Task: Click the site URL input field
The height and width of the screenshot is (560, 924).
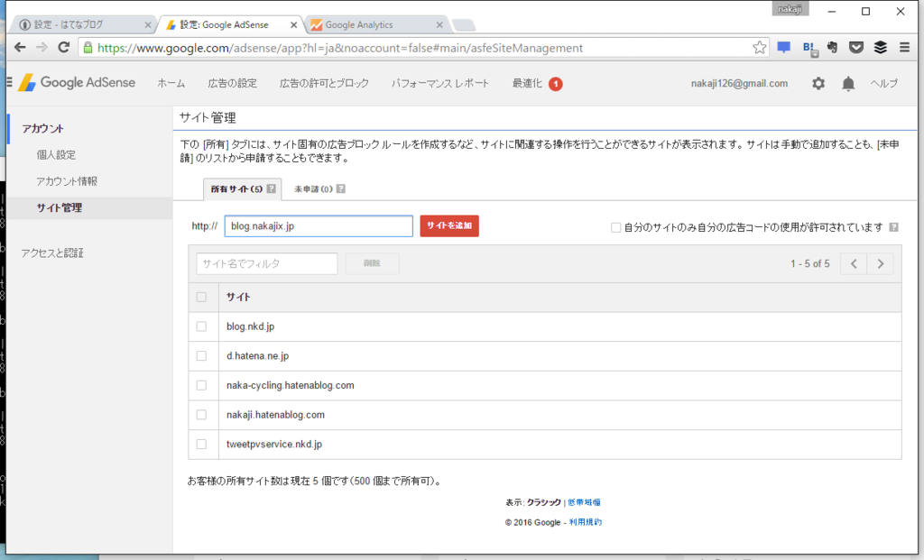Action: click(x=319, y=226)
